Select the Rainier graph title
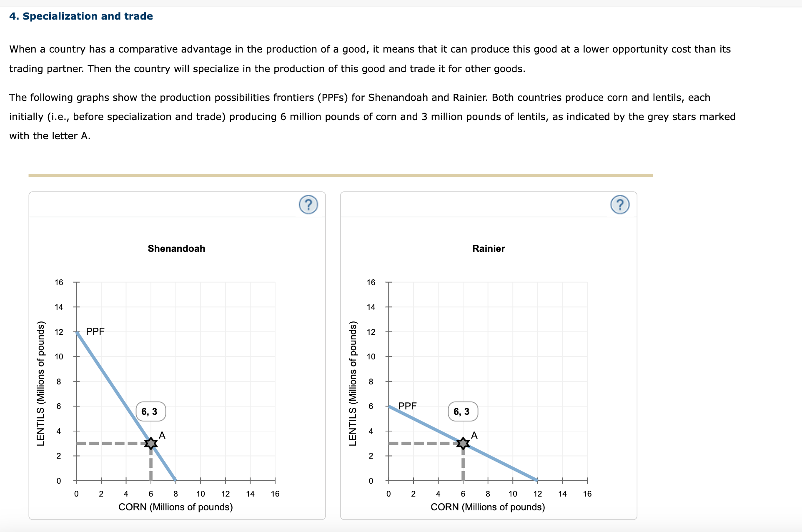This screenshot has height=532, width=802. coord(488,248)
